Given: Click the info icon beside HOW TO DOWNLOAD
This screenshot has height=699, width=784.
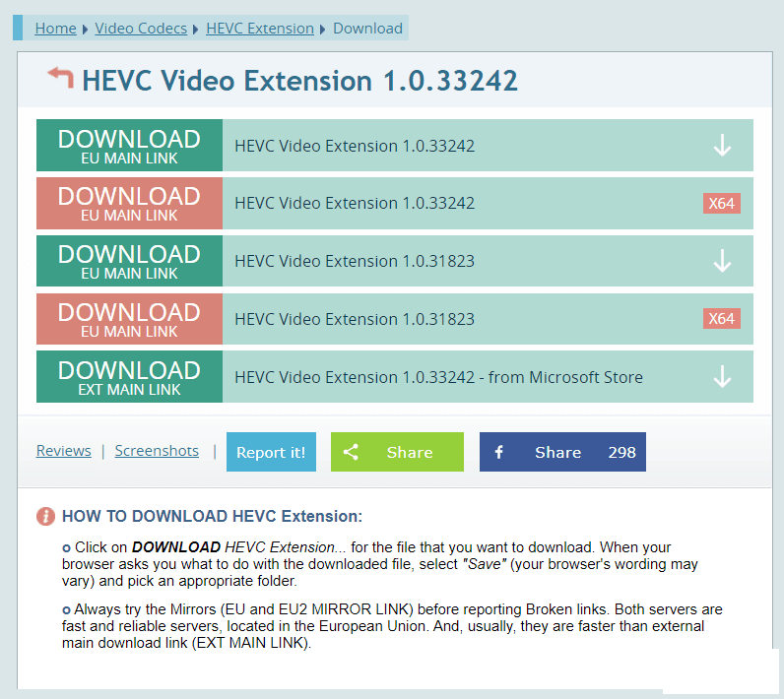Looking at the screenshot, I should coord(45,516).
